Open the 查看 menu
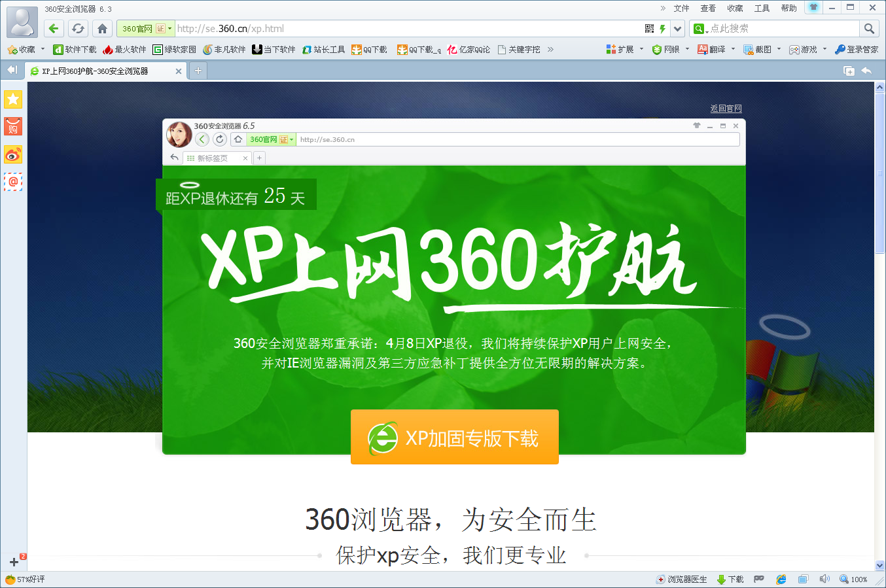The width and height of the screenshot is (886, 588). [708, 9]
